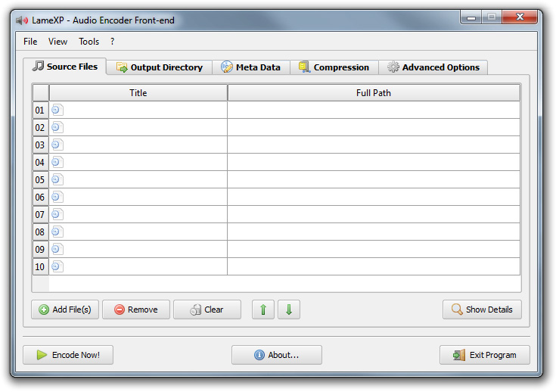Sort by the Title column header
556x392 pixels.
(138, 92)
